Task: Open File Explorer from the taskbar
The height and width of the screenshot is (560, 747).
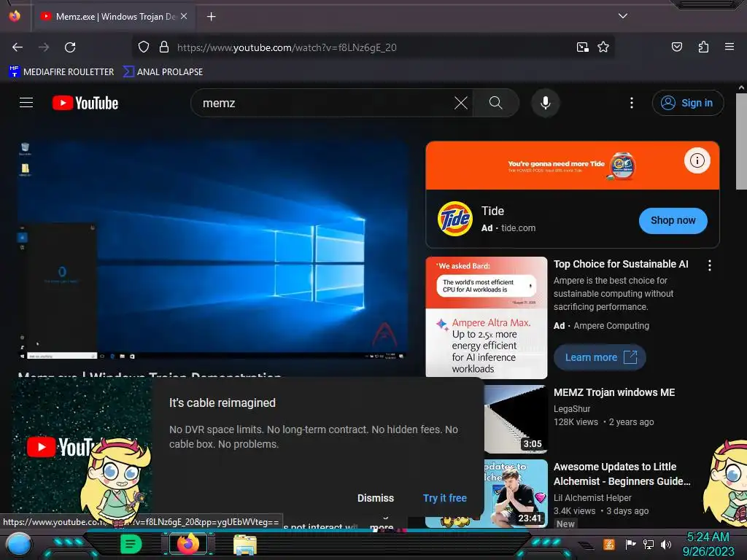Action: [x=245, y=545]
